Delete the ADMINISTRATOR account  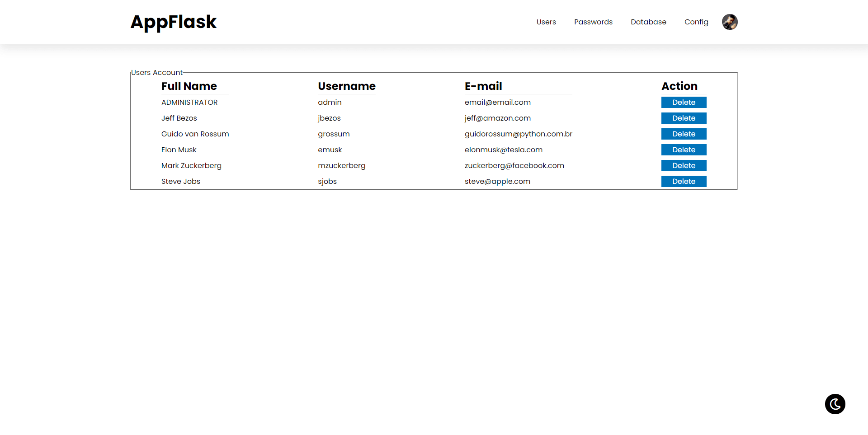[x=684, y=103]
